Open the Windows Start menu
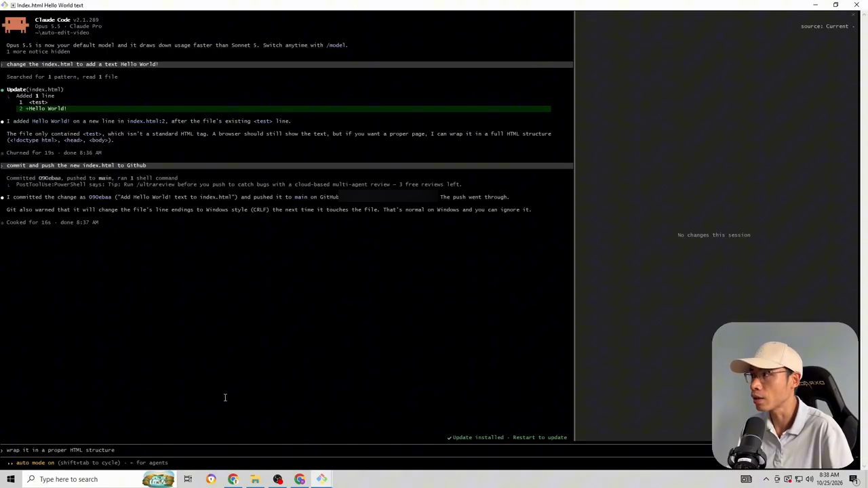The image size is (868, 488). click(10, 479)
